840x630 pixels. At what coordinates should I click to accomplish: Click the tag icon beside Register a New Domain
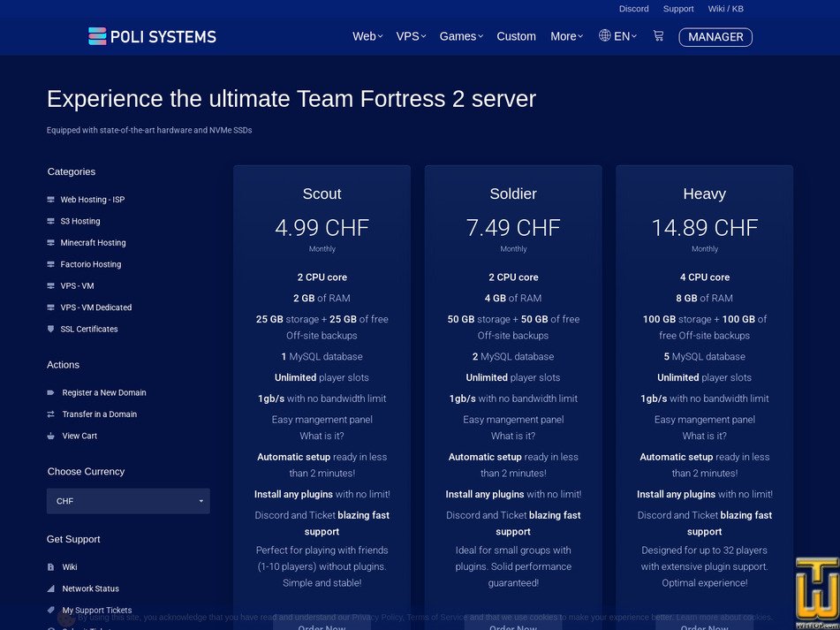tap(51, 392)
